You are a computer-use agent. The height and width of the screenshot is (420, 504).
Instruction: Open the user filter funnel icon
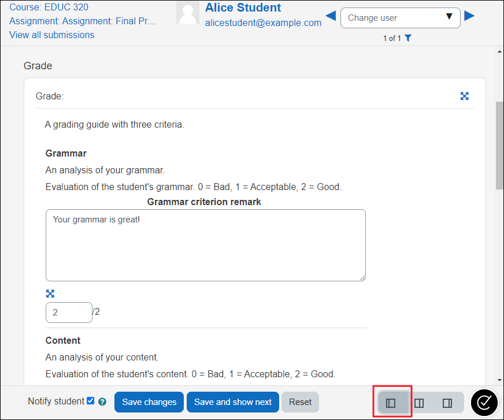coord(408,38)
